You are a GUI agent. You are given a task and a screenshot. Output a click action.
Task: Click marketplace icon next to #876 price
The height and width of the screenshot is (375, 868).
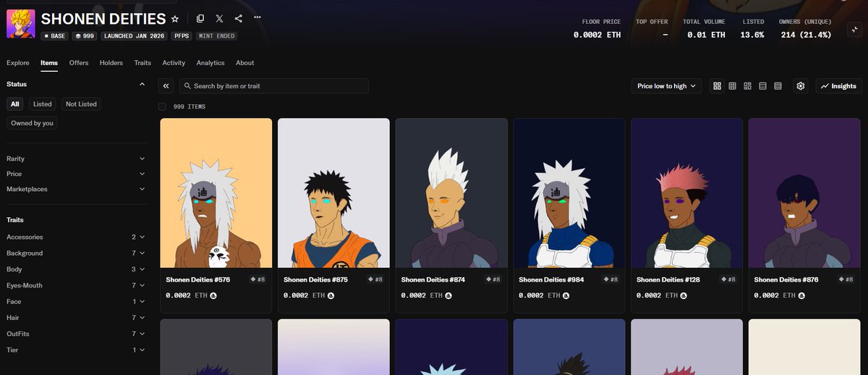pyautogui.click(x=801, y=295)
